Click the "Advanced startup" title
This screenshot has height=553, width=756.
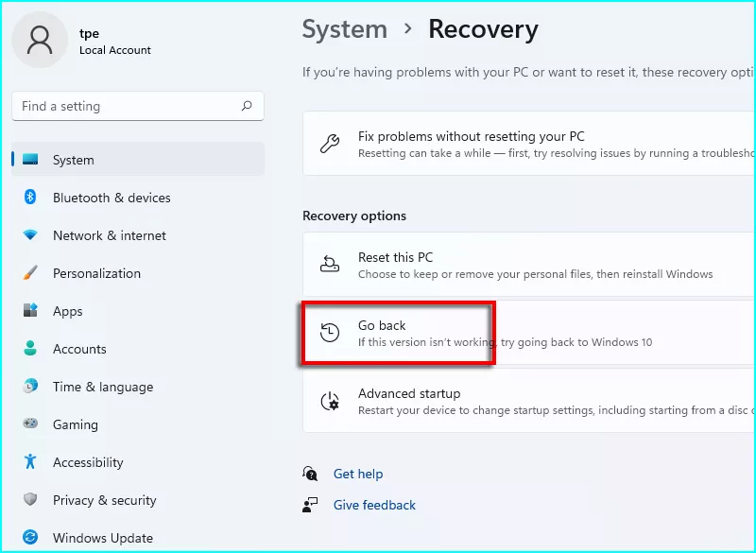click(409, 393)
